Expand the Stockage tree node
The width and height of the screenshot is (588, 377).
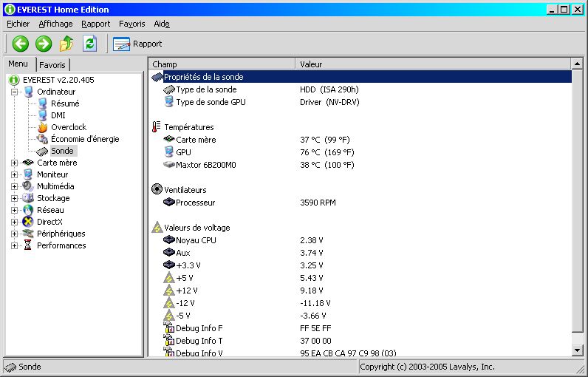tap(15, 198)
